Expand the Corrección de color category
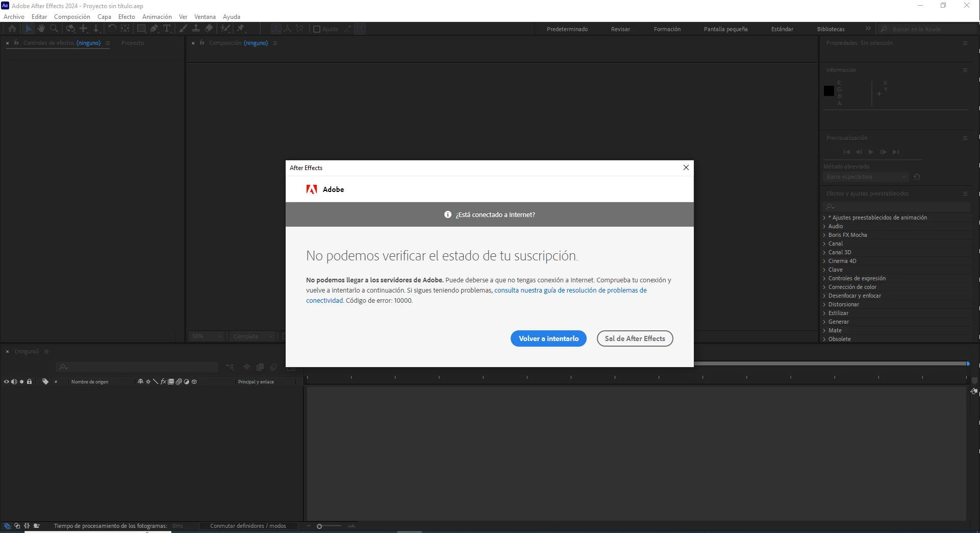The image size is (980, 533). tap(824, 287)
